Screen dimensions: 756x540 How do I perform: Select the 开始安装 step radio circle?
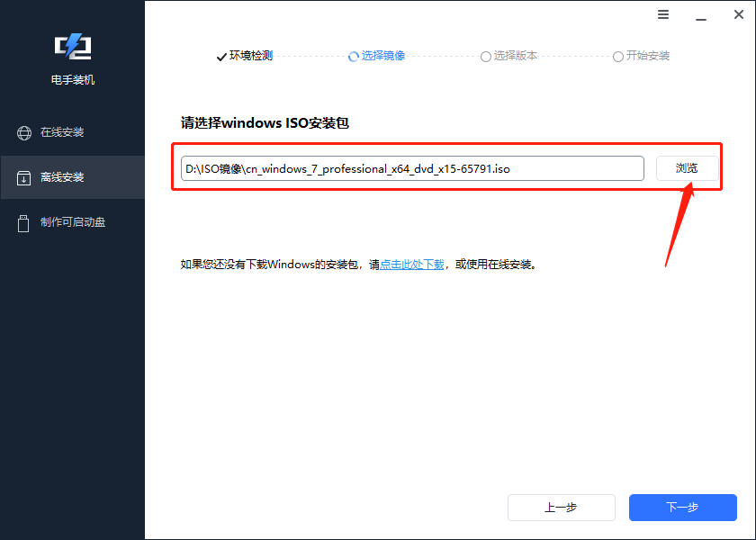click(x=618, y=56)
